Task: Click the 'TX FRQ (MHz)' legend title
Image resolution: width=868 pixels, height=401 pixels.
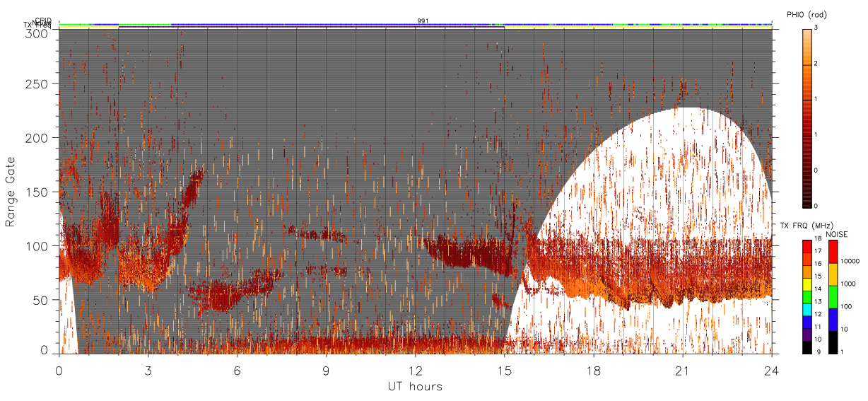Action: [807, 225]
